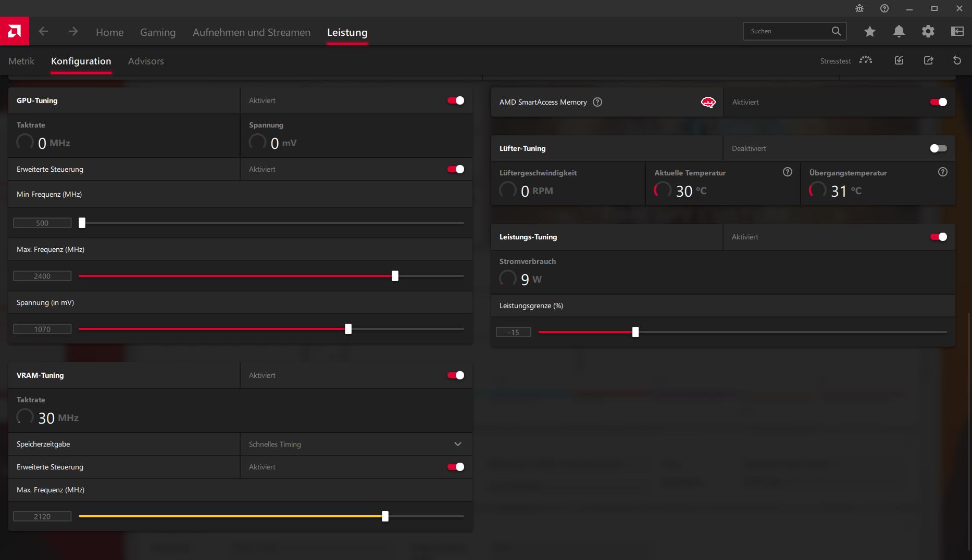The image size is (972, 560).
Task: Select the Konfiguration subtab
Action: pos(81,61)
